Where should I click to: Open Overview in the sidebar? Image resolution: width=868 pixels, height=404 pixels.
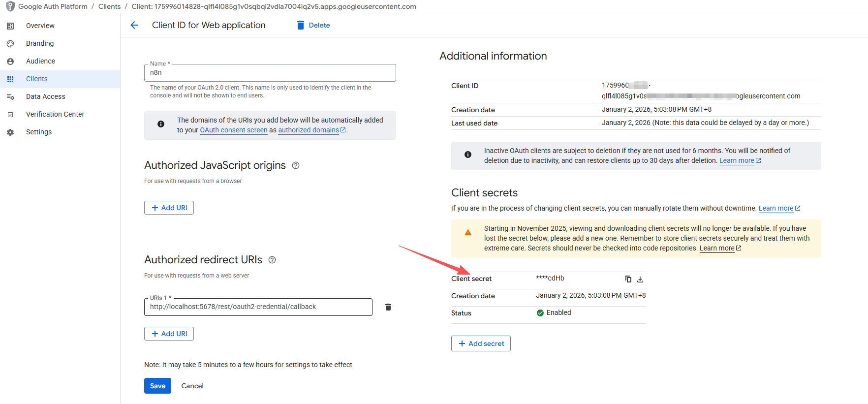click(x=40, y=26)
